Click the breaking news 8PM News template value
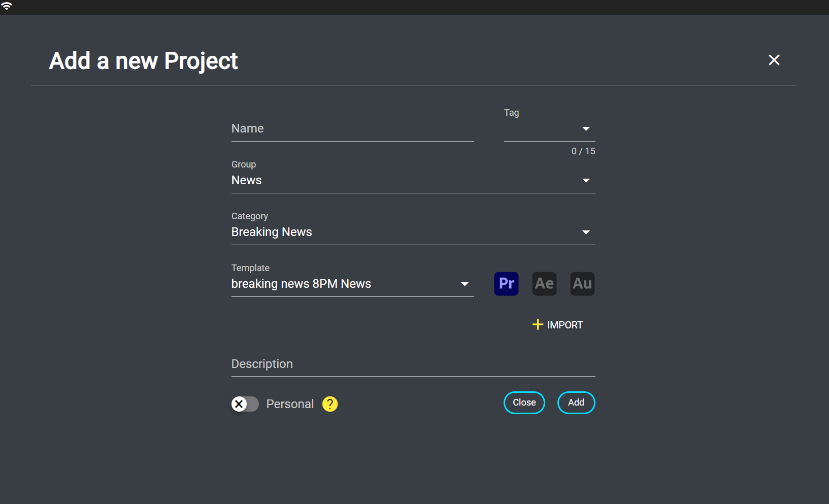This screenshot has width=829, height=504. click(x=301, y=284)
